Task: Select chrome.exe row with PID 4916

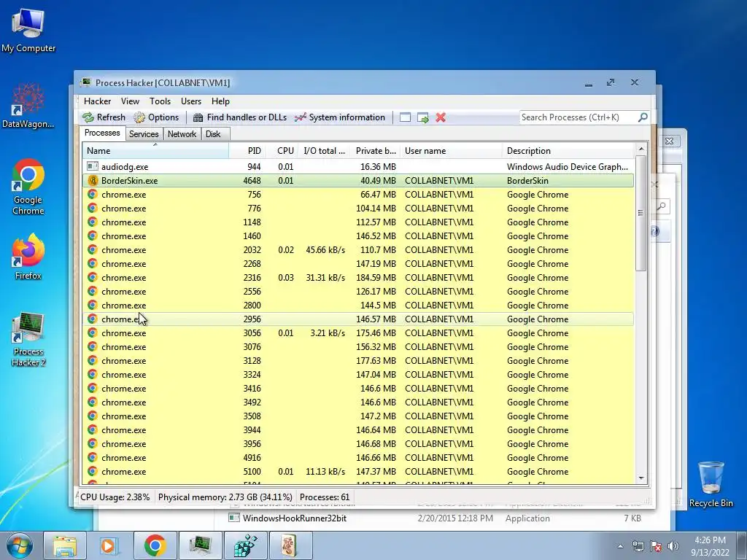Action: [358, 458]
